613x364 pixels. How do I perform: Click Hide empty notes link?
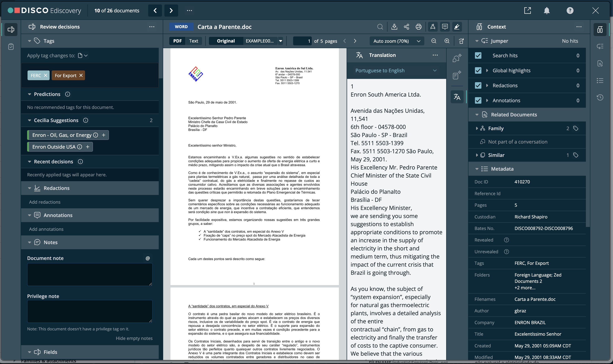point(134,338)
